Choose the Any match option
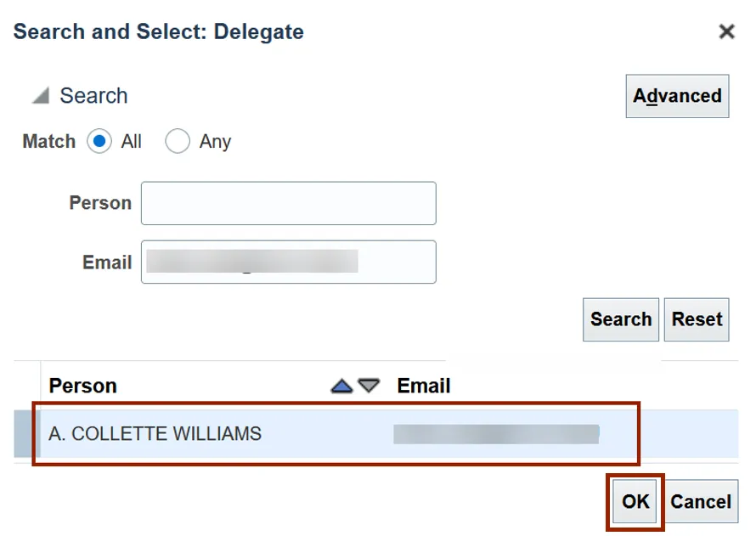 [178, 142]
